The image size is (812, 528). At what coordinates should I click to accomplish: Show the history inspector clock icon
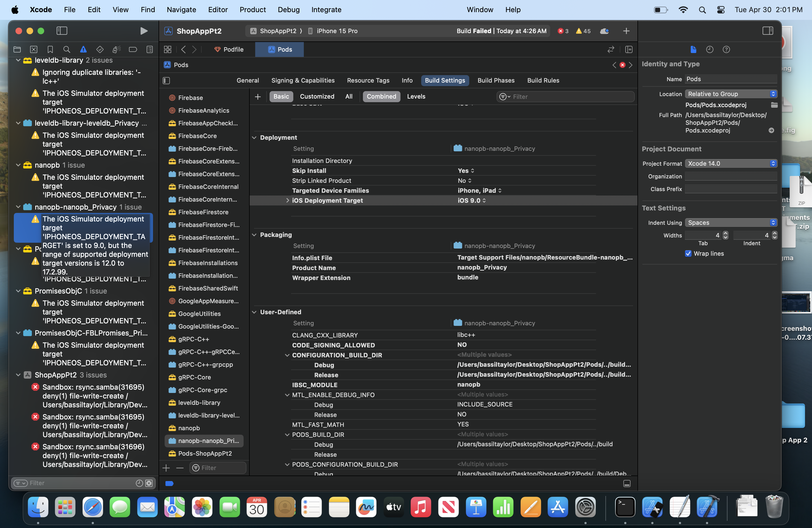pyautogui.click(x=710, y=49)
